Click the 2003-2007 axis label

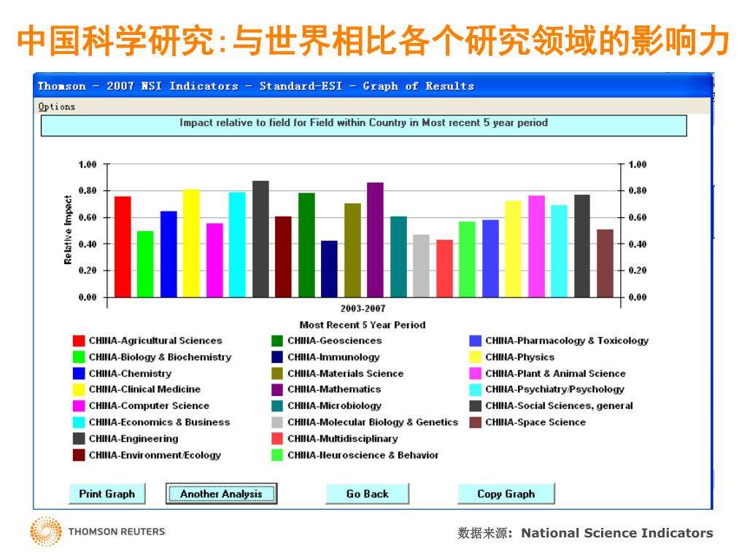[x=363, y=308]
